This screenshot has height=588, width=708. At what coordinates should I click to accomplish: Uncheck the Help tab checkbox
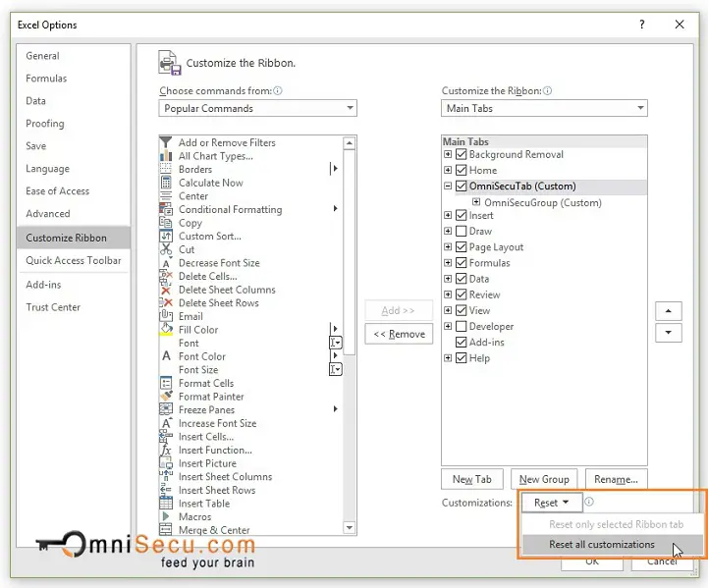click(461, 358)
